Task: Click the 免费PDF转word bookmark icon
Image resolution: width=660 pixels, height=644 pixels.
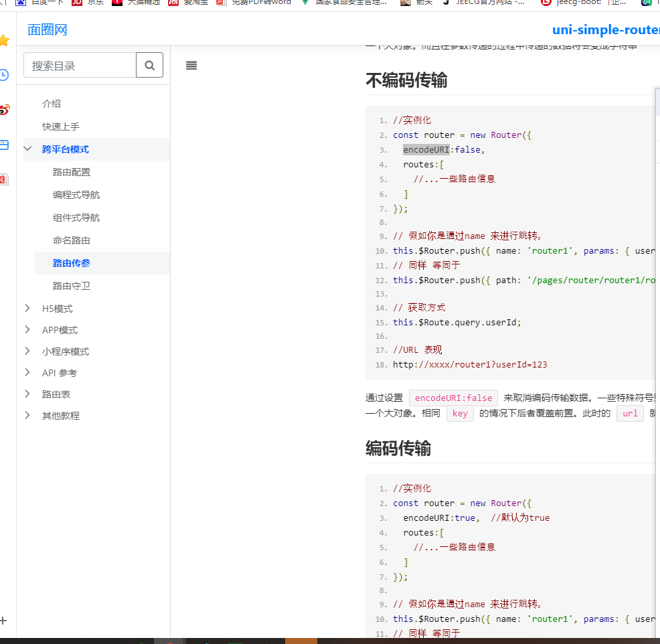Action: 221,3
